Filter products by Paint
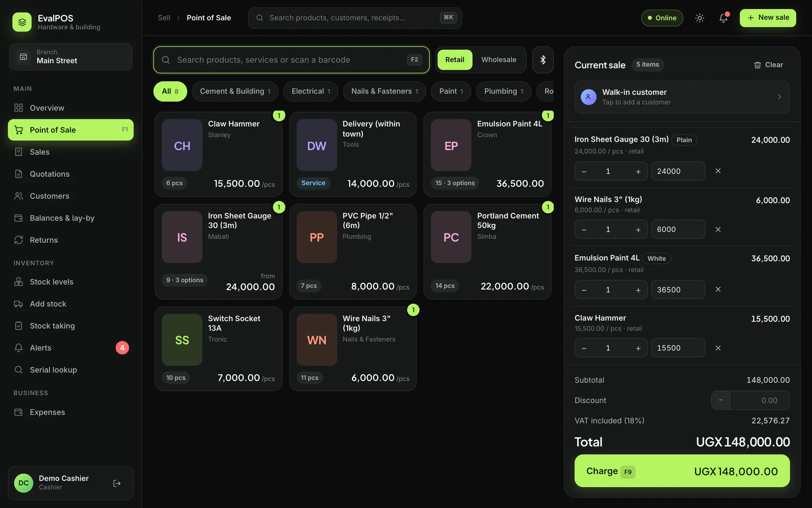Image resolution: width=812 pixels, height=508 pixels. click(x=451, y=91)
